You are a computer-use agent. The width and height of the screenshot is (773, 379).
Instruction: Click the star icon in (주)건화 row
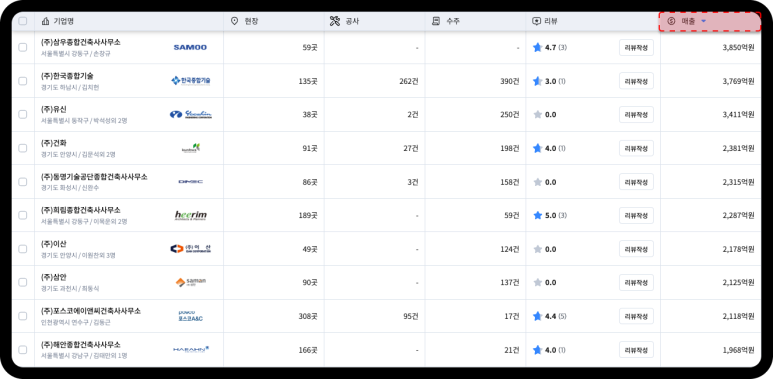coord(537,148)
